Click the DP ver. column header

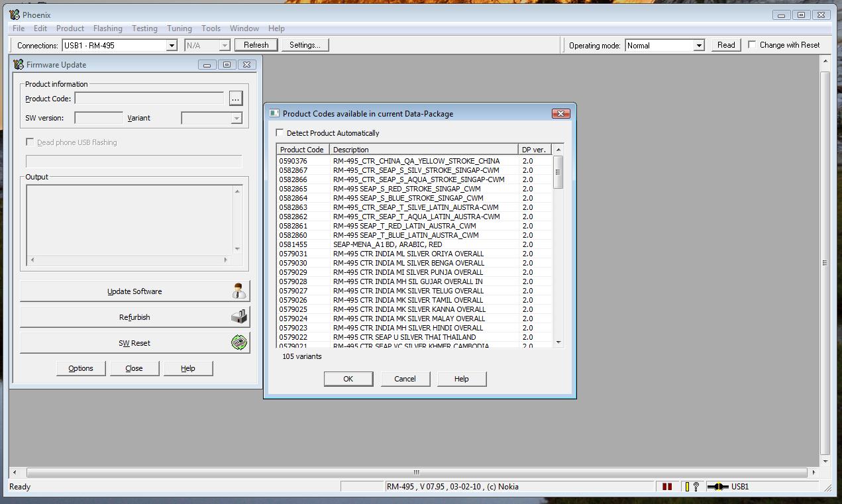[x=535, y=150]
